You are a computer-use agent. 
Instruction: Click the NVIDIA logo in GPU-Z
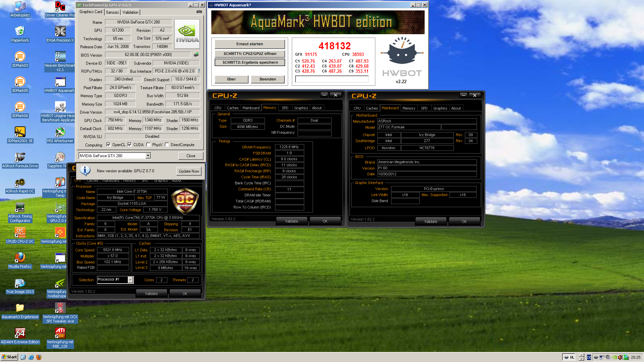point(187,34)
